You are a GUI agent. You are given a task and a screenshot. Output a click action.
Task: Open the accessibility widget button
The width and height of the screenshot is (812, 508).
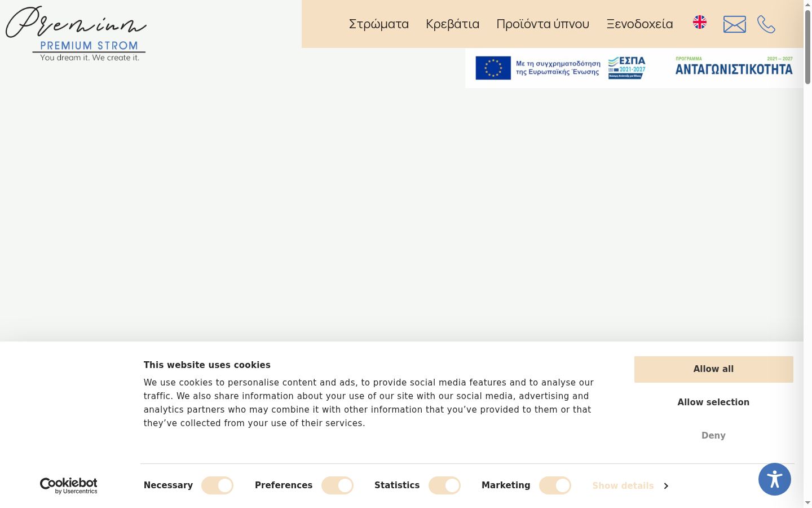775,479
